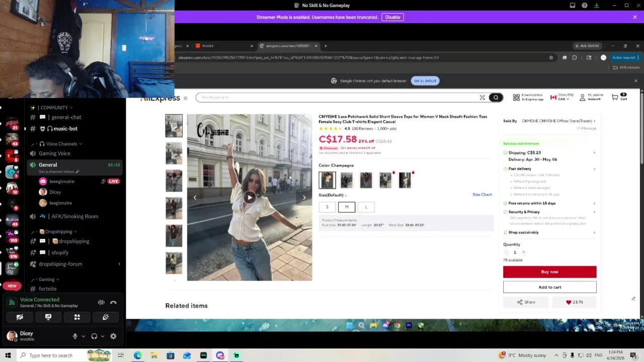Click the Buy now button

(x=549, y=272)
